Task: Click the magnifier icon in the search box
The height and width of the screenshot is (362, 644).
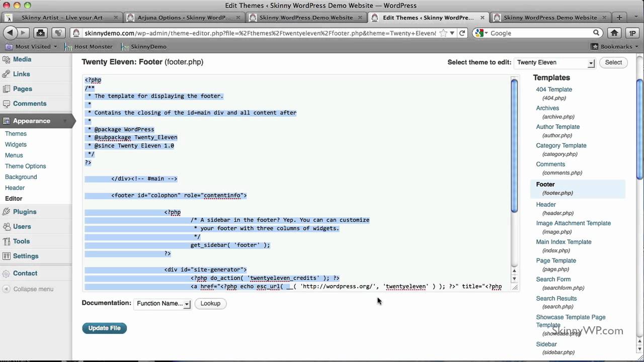Action: [x=596, y=33]
